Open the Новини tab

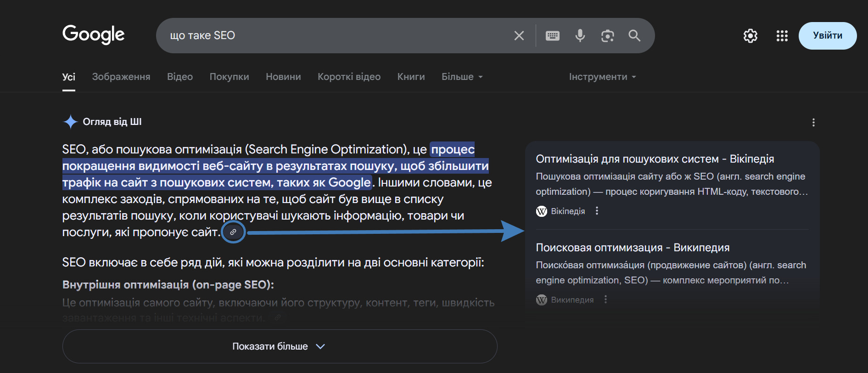(x=283, y=77)
